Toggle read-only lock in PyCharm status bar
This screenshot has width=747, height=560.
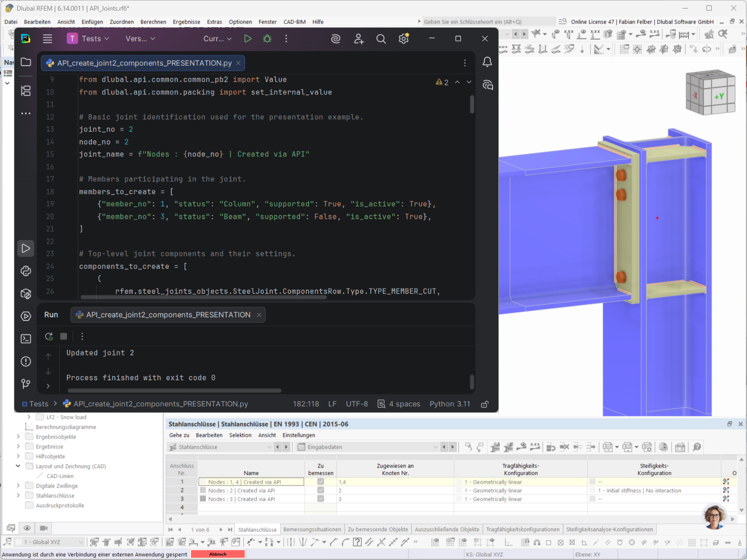[484, 404]
